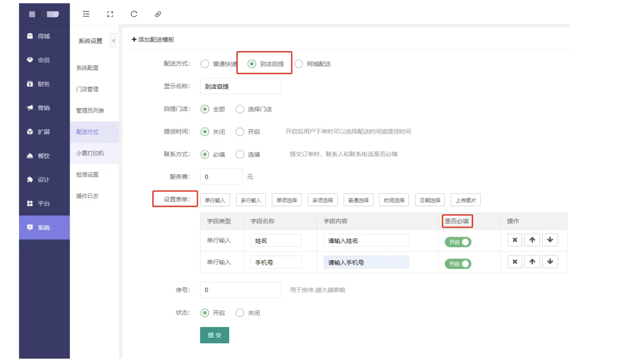Image resolution: width=617 pixels, height=364 pixels.
Task: Add a 普通选择 form field
Action: coord(358,200)
